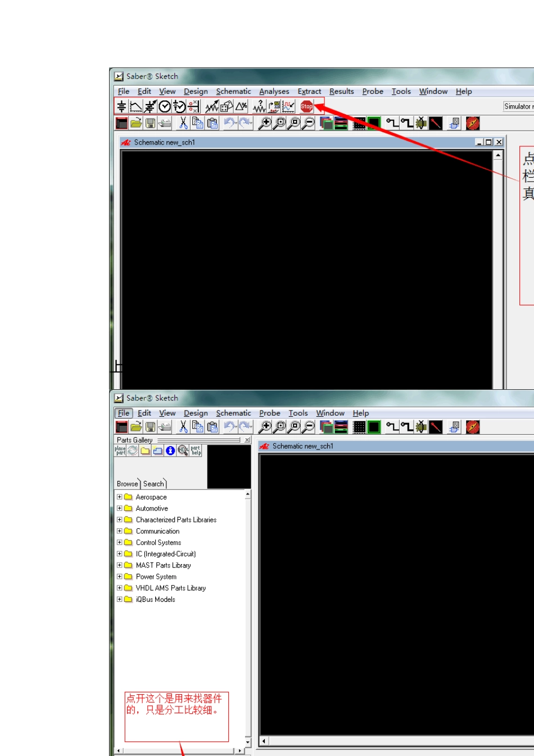Click zoom out magnifier in lower Saber window

[308, 427]
